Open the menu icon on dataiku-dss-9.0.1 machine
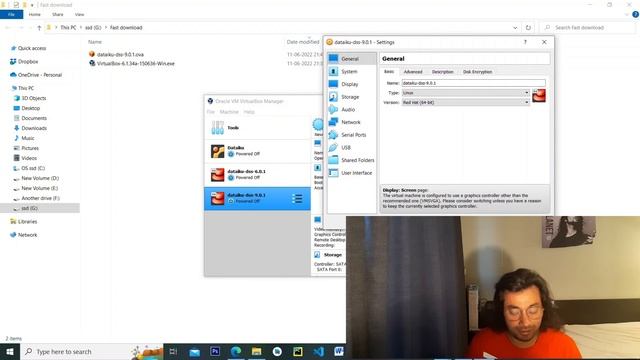The image size is (640, 360). tap(297, 199)
